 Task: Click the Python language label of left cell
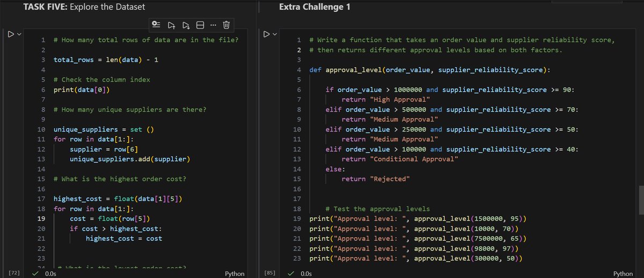point(235,274)
